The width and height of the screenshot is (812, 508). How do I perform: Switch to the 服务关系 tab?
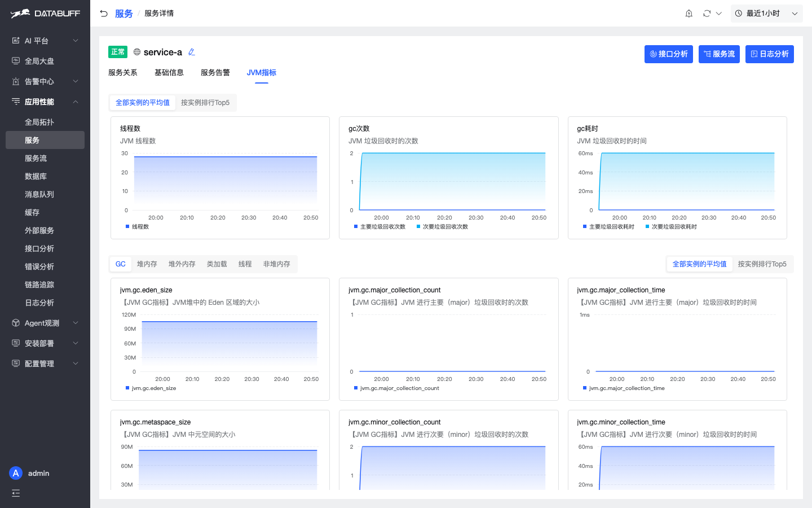click(123, 72)
